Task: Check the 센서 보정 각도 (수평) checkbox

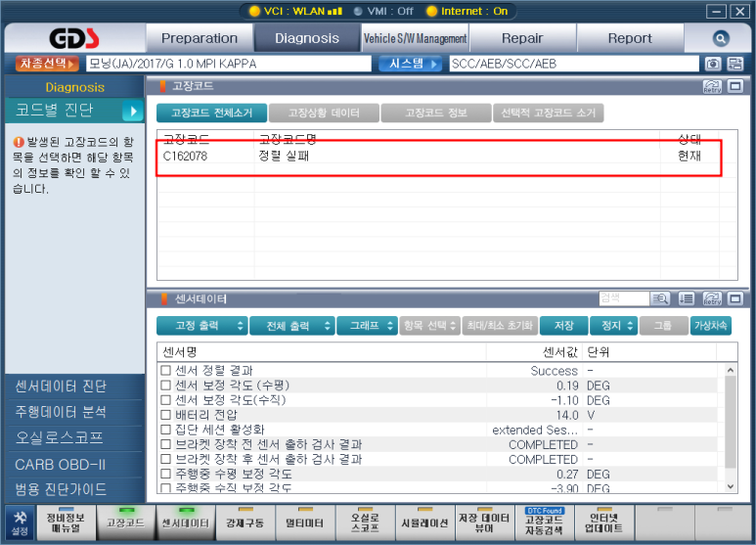Action: click(166, 386)
